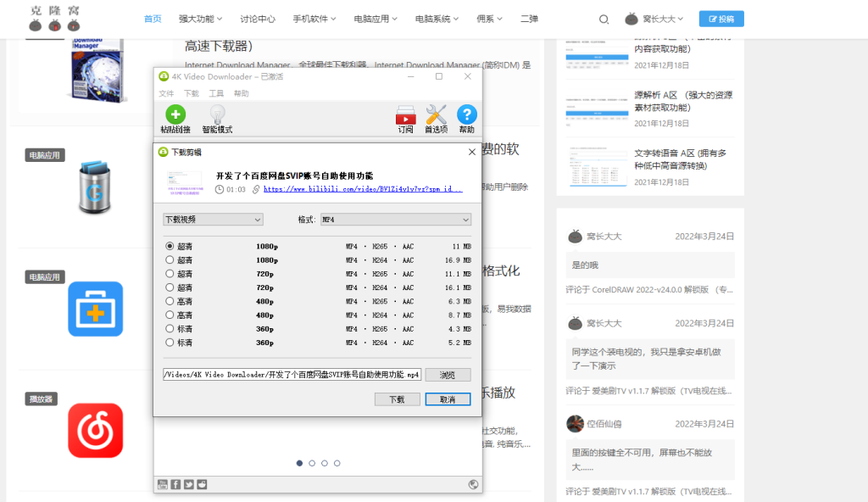
Task: Close the 下载剪辑 dialog with the X
Action: click(471, 152)
